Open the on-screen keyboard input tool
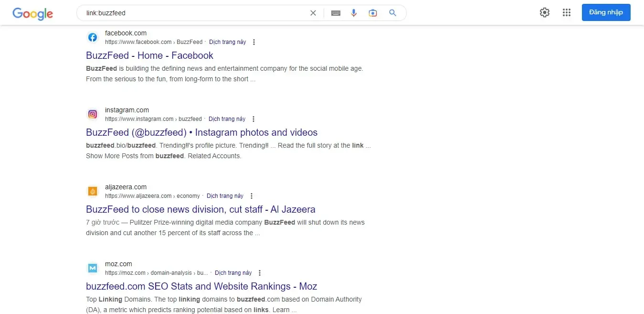 (x=336, y=13)
